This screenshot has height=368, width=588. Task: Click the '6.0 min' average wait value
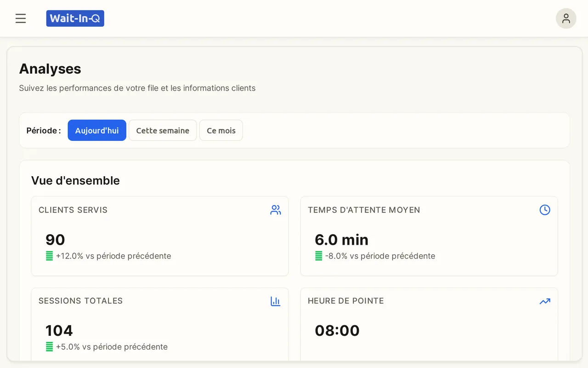pos(341,240)
